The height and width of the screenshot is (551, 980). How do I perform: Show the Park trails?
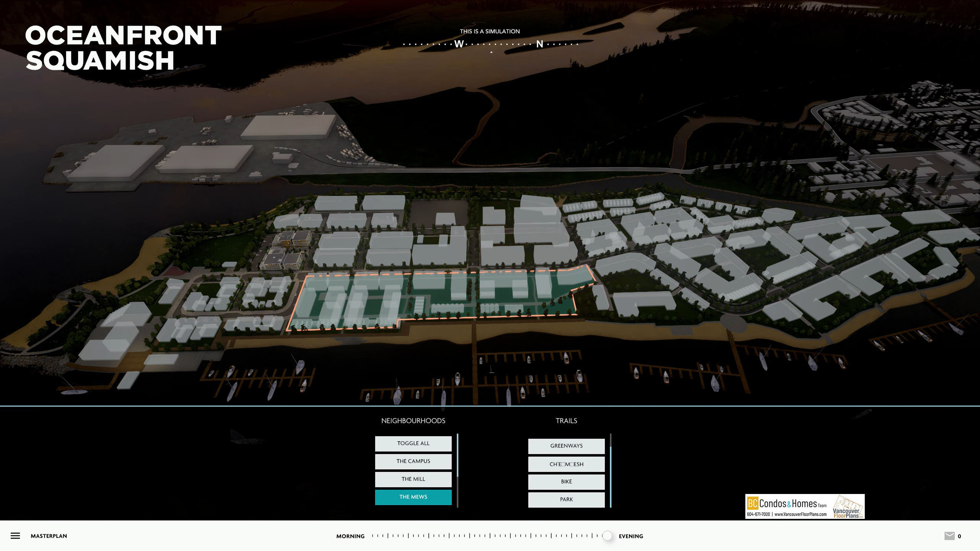tap(567, 500)
